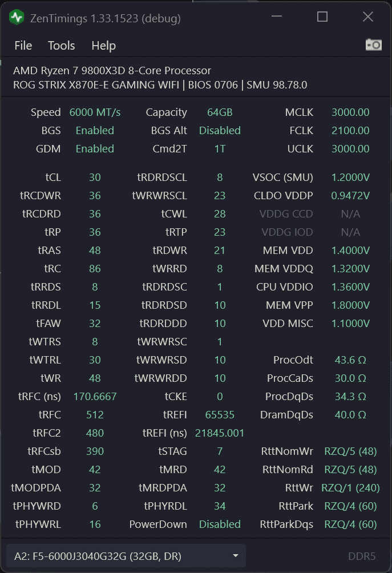
Task: Click the ZenTimings app logo icon
Action: (x=17, y=18)
